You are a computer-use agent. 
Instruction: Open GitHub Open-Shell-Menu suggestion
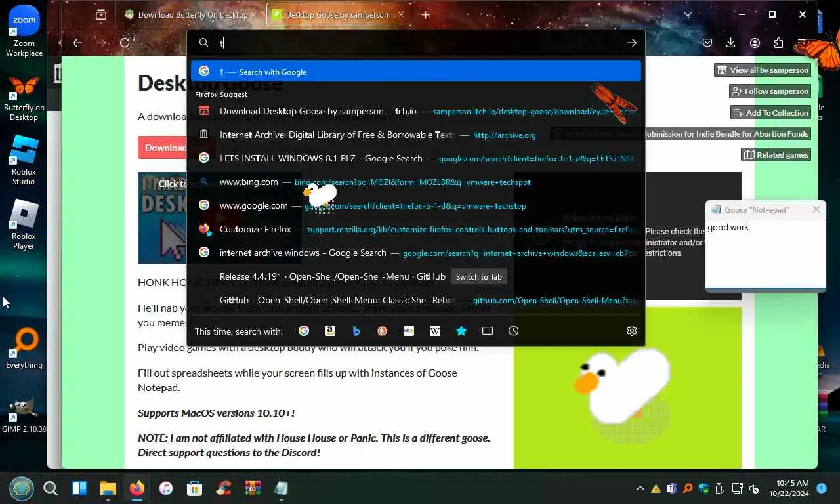coord(416,300)
